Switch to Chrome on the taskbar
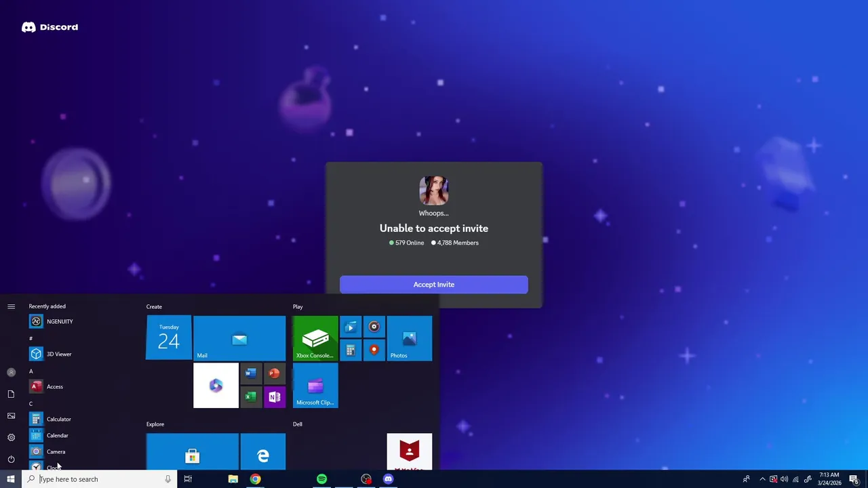 (255, 479)
